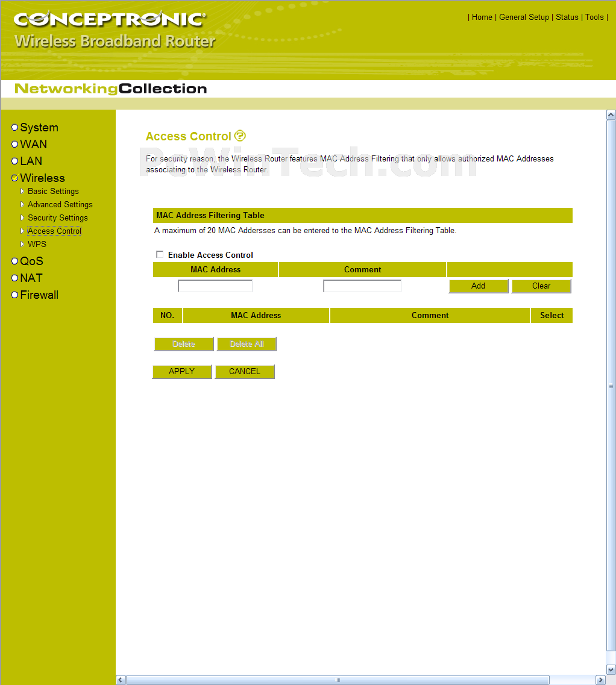Focus the MAC Address input field
Image resolution: width=616 pixels, height=685 pixels.
click(x=215, y=286)
